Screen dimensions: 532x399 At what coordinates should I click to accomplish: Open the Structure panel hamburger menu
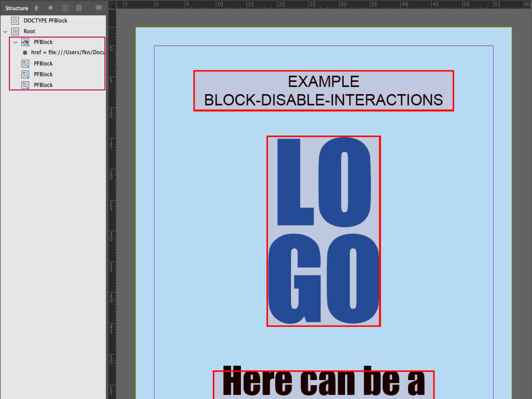point(99,8)
